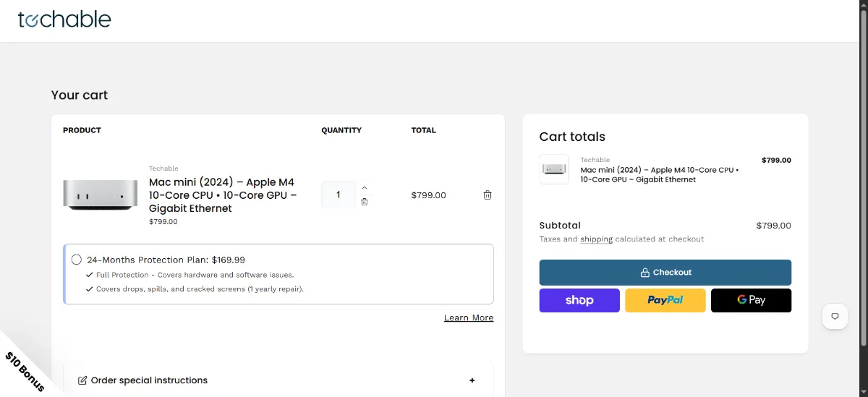The width and height of the screenshot is (868, 397).
Task: Click the small trash icon under quantity arrow
Action: [x=365, y=202]
